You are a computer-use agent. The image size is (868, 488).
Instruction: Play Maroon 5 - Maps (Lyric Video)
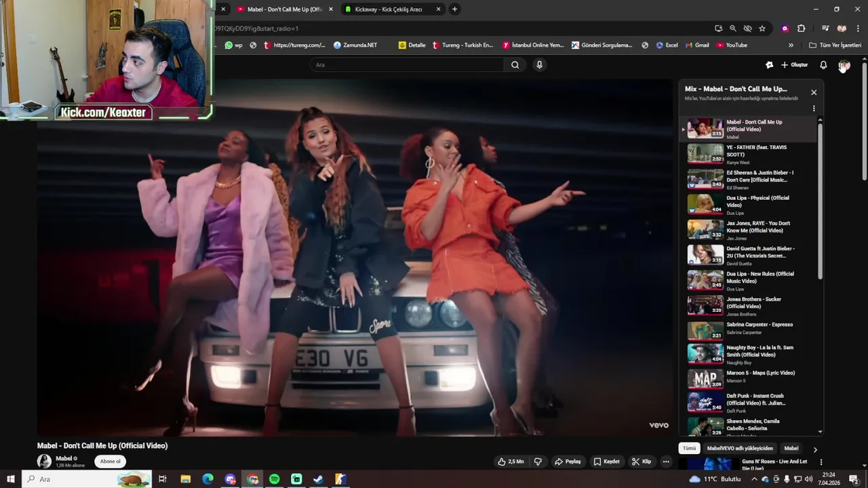749,379
